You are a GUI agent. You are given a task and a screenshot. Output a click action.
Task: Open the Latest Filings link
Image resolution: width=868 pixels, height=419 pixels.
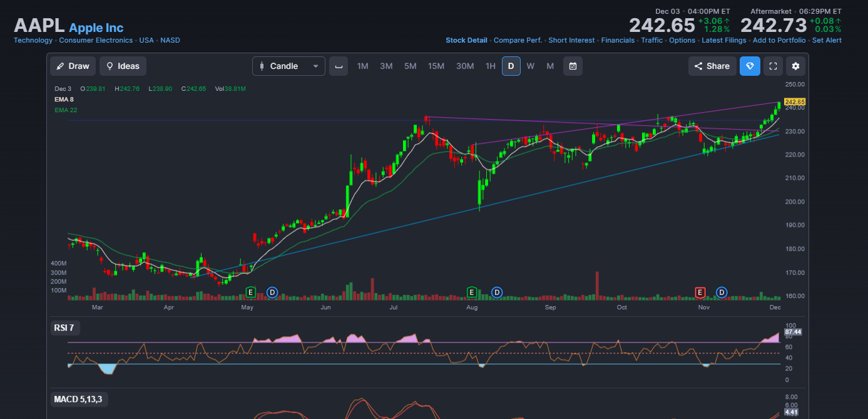click(x=724, y=40)
